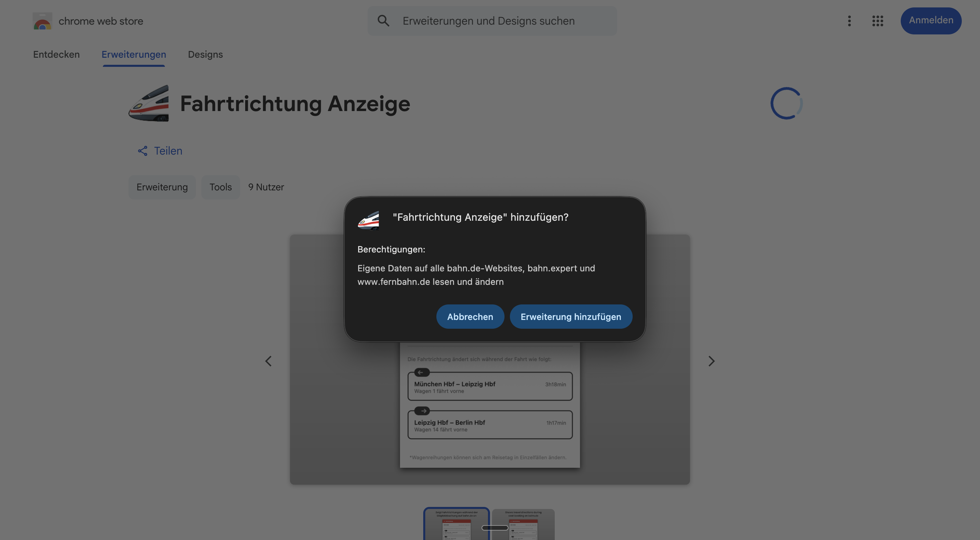Viewport: 980px width, 540px height.
Task: Confirm with Erweiterung hinzufügen button
Action: click(571, 317)
